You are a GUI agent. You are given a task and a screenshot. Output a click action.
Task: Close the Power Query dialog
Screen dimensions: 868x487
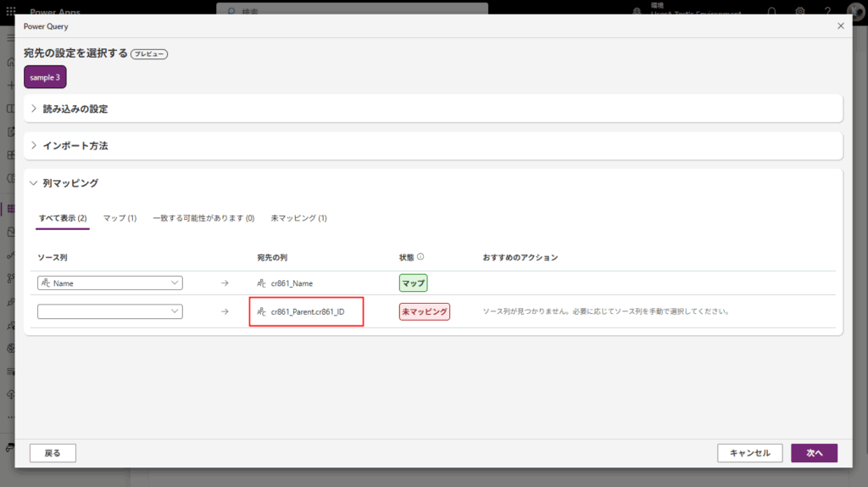click(x=840, y=26)
